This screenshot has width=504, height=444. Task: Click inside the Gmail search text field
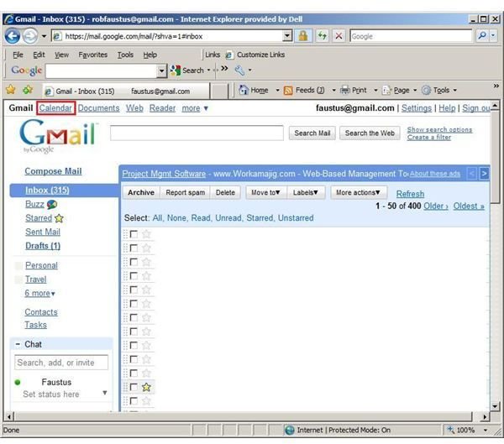197,133
